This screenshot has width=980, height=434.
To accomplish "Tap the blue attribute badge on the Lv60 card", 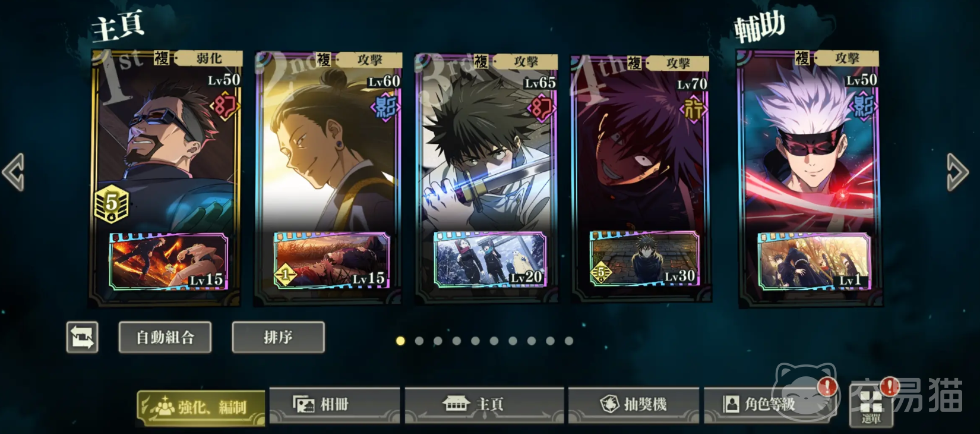I will tap(385, 108).
